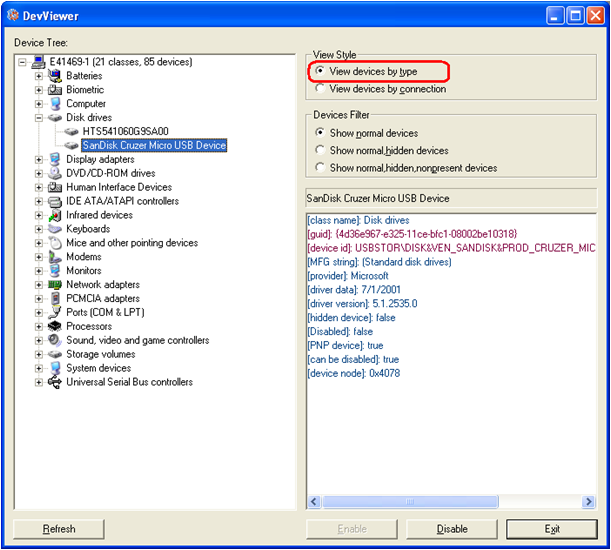
Task: Click the Storage volumes icon
Action: (x=55, y=354)
